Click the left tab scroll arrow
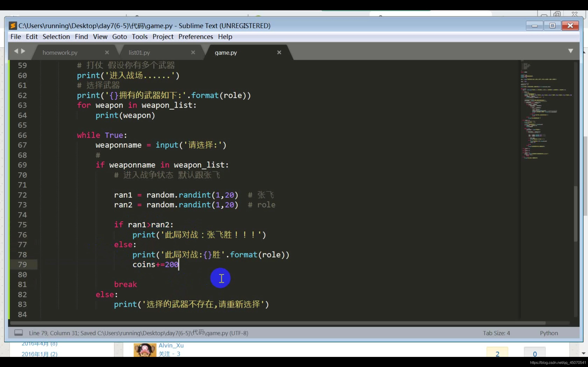588x367 pixels. (x=16, y=51)
